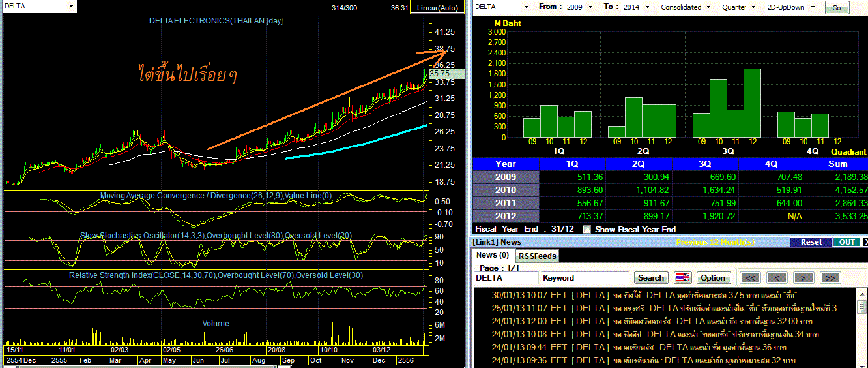Click the 2Q 2009 green bar in chart
Image resolution: width=868 pixels, height=368 pixels.
(x=616, y=132)
